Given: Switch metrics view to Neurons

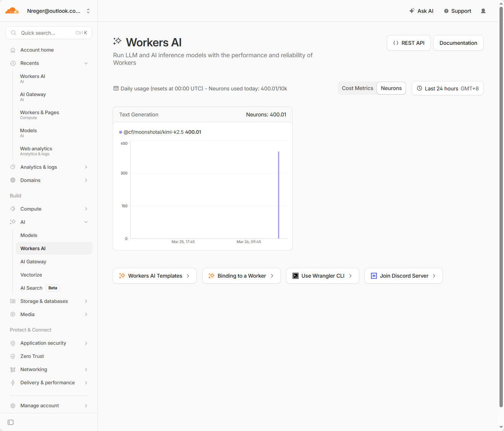Looking at the screenshot, I should (391, 88).
